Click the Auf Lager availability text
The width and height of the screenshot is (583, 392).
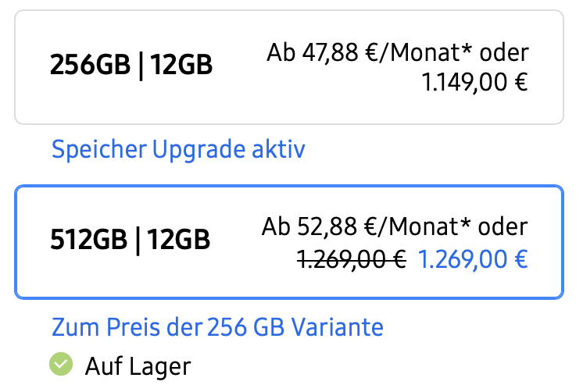pyautogui.click(x=138, y=365)
